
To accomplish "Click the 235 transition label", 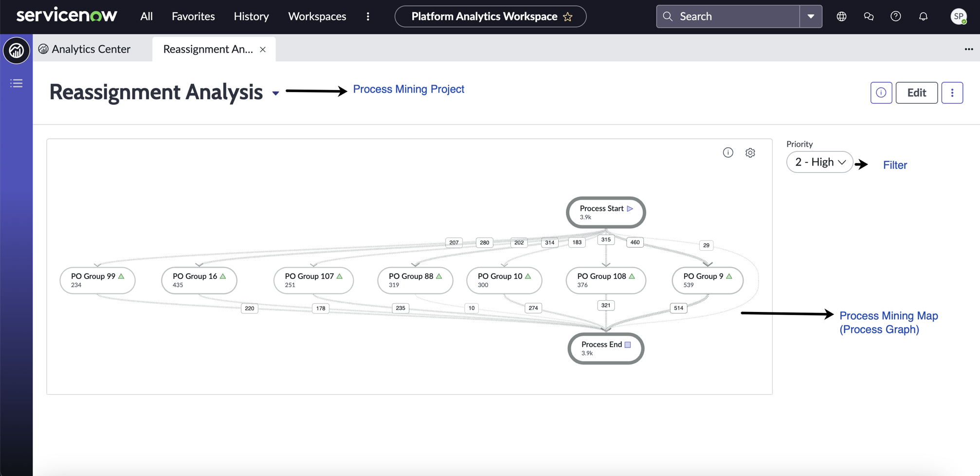I will click(400, 308).
